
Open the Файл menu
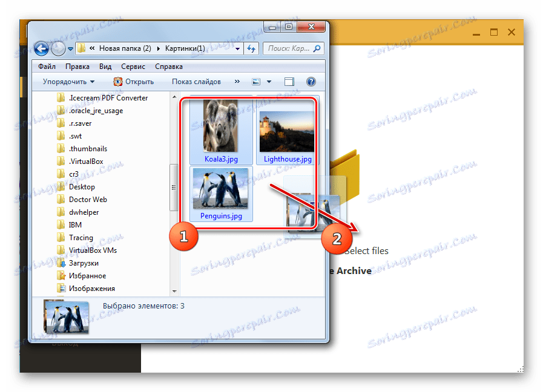tap(47, 67)
